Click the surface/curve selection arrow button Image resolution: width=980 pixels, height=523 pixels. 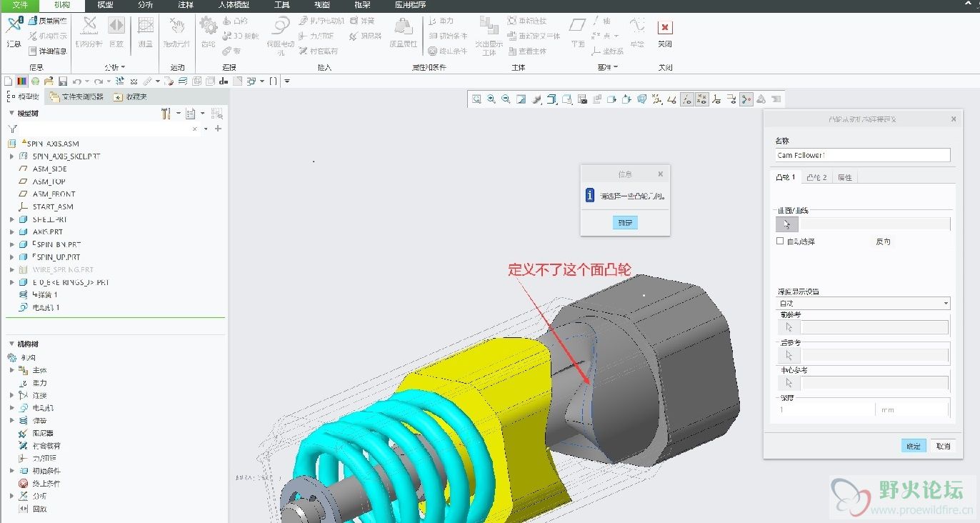(x=787, y=224)
